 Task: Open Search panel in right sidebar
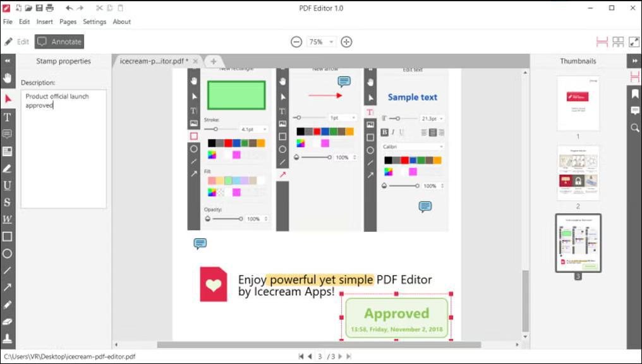pyautogui.click(x=634, y=128)
